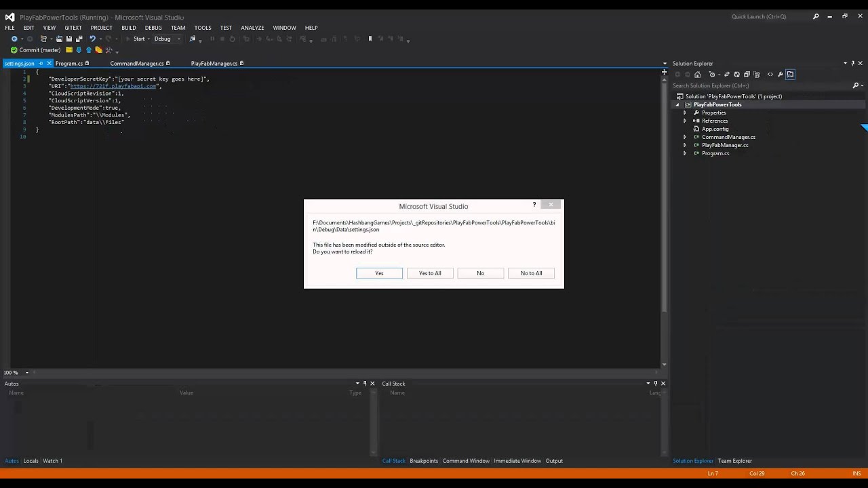This screenshot has width=868, height=488.
Task: Expand the Program.cs tree node
Action: [x=685, y=153]
